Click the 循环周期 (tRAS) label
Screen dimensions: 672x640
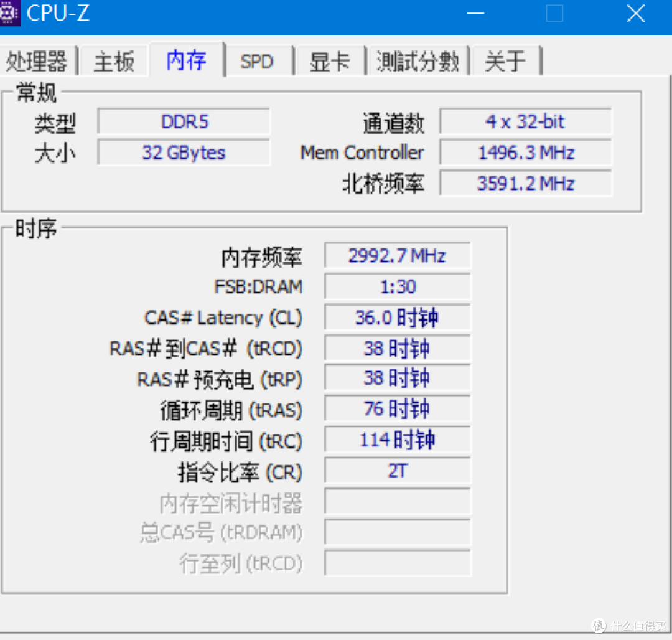point(231,410)
